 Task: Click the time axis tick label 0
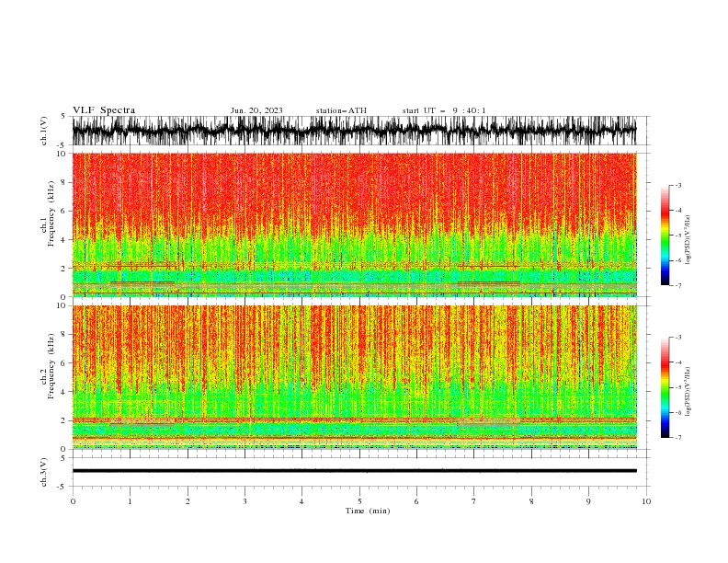(x=73, y=501)
